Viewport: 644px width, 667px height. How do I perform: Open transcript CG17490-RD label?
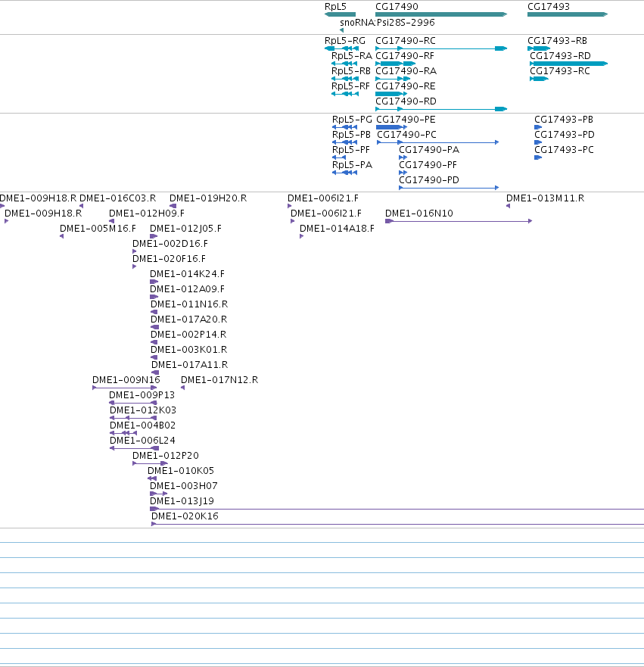click(x=406, y=101)
